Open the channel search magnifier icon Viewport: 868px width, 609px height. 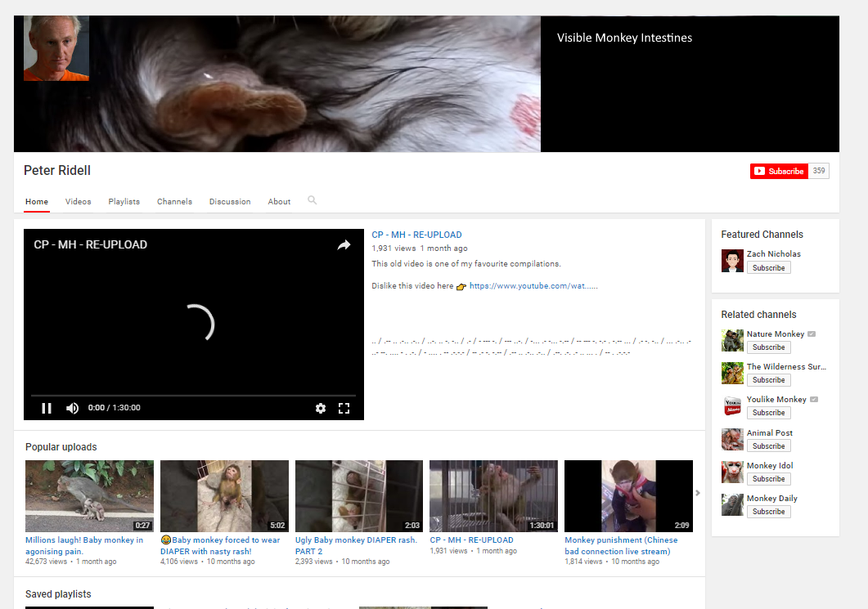coord(312,200)
